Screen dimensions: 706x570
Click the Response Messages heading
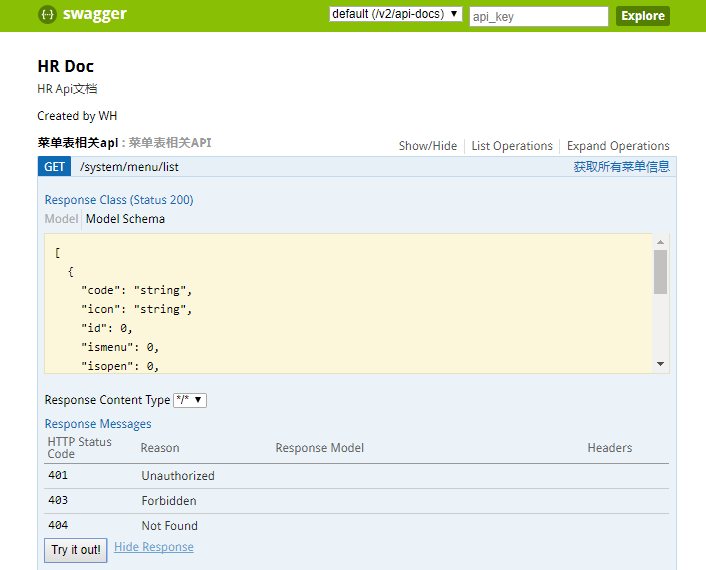pos(98,424)
